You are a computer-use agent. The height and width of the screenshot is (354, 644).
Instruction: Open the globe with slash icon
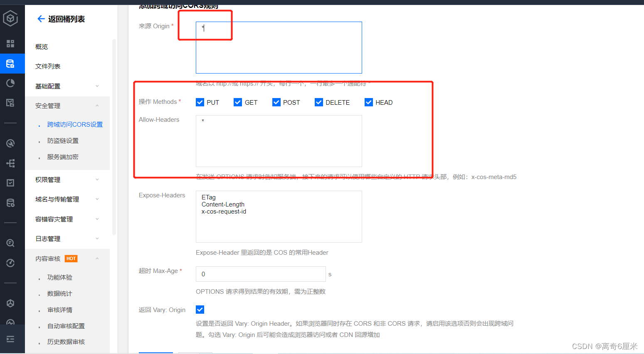coord(10,143)
